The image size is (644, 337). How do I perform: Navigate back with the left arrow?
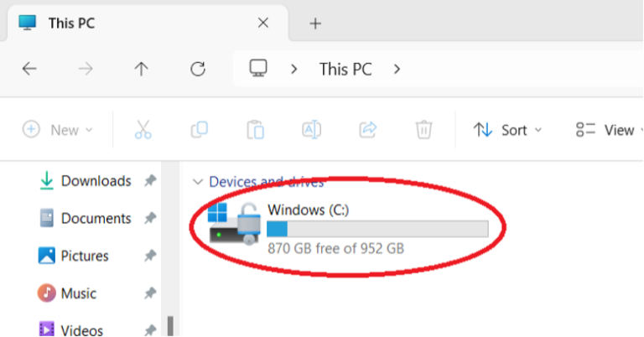[x=29, y=69]
